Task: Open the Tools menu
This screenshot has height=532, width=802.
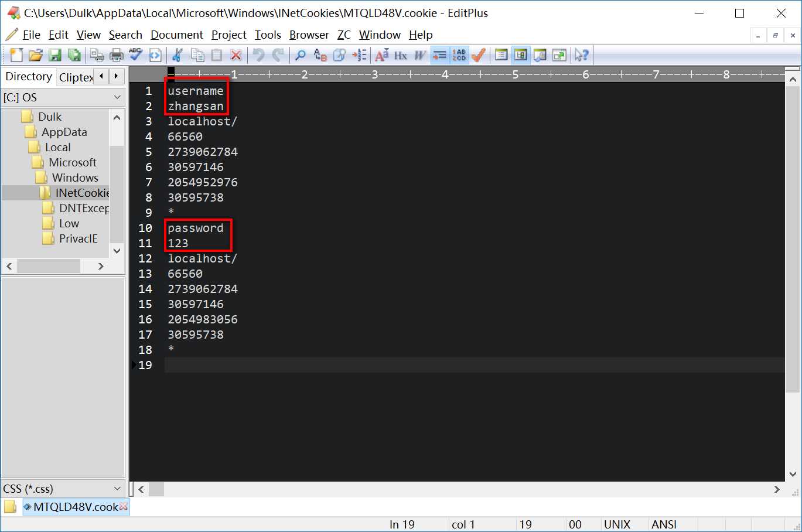Action: [x=268, y=35]
